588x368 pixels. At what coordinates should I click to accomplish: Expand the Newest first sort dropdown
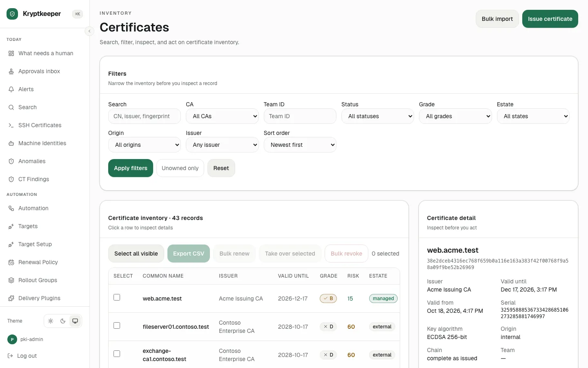[300, 145]
